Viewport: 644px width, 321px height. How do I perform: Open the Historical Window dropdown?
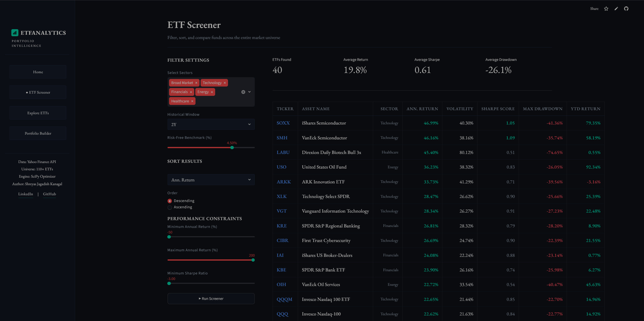211,124
